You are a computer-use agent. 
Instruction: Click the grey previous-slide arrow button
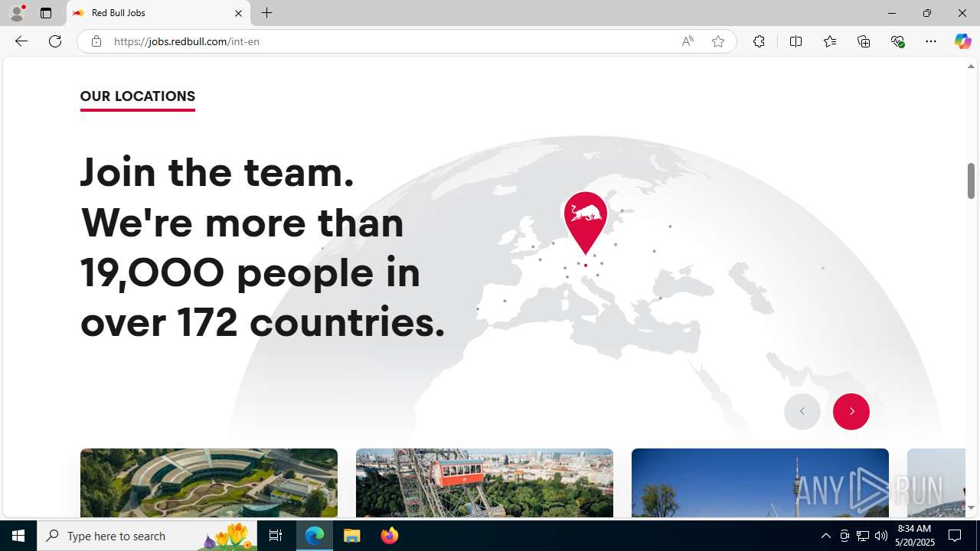[x=802, y=411]
